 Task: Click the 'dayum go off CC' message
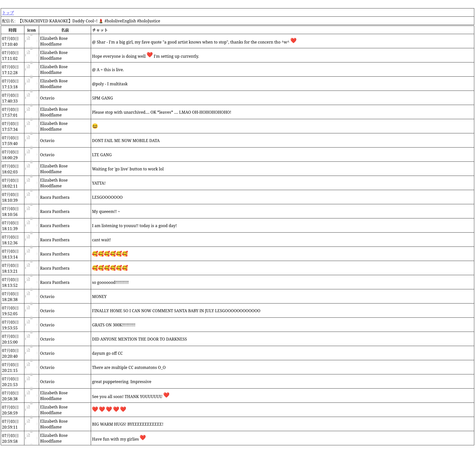pyautogui.click(x=107, y=353)
